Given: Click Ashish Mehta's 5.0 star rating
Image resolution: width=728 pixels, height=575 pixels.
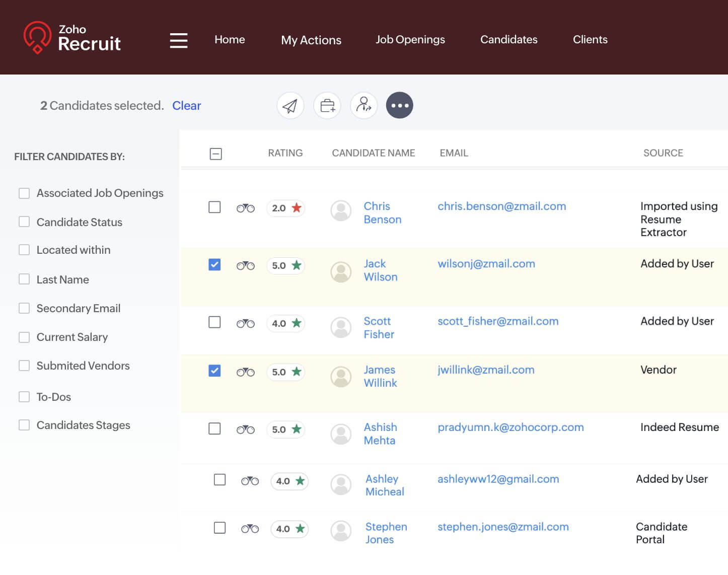Looking at the screenshot, I should [x=286, y=429].
